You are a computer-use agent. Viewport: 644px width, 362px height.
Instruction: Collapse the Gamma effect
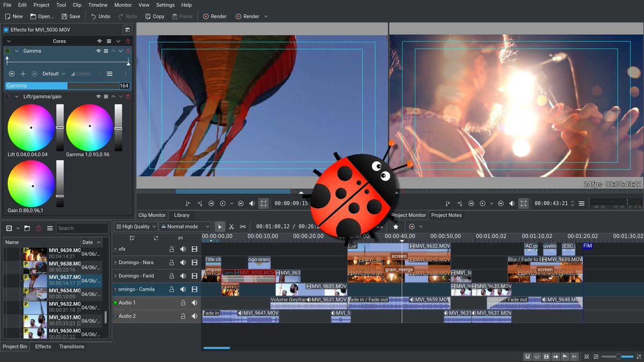click(17, 51)
